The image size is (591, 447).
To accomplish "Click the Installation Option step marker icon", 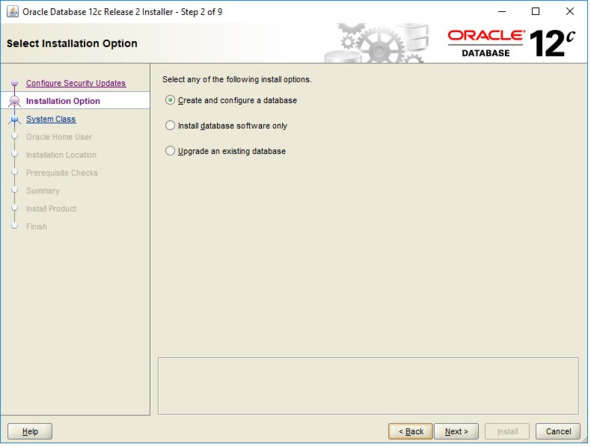I will [14, 101].
